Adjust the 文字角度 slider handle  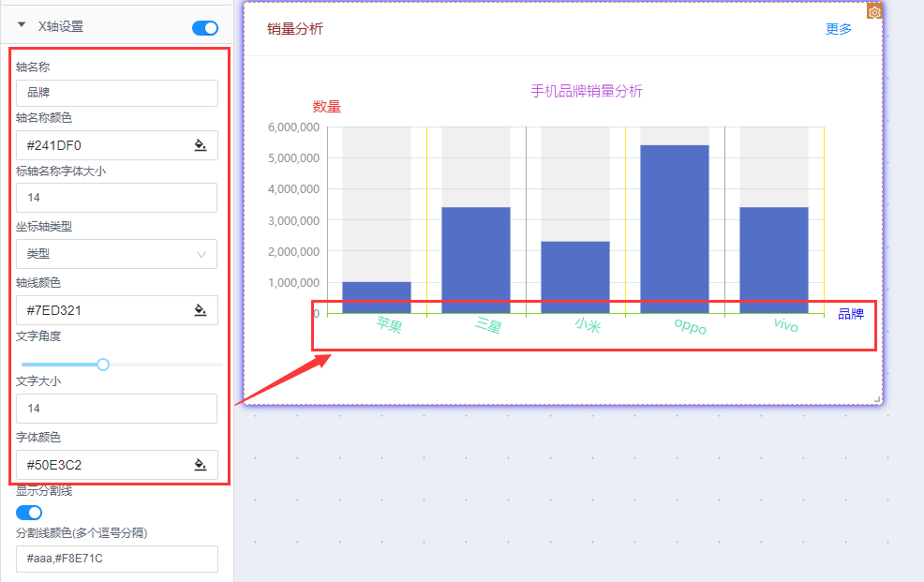tap(103, 365)
